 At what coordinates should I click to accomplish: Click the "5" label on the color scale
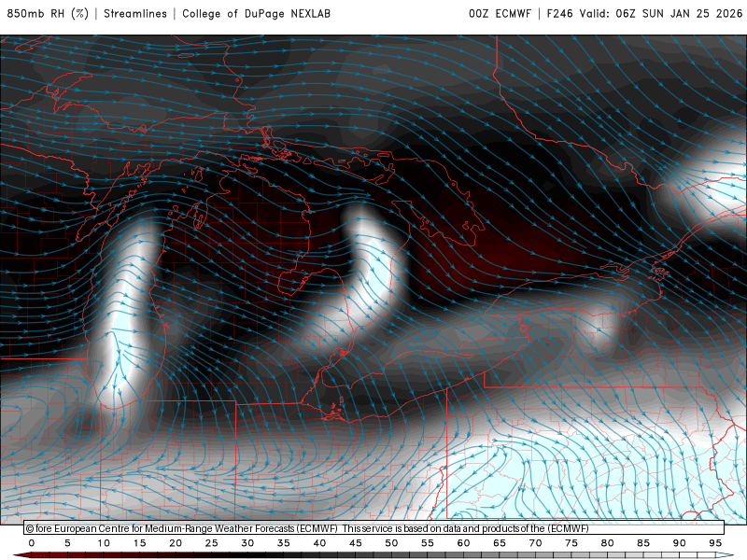point(67,543)
